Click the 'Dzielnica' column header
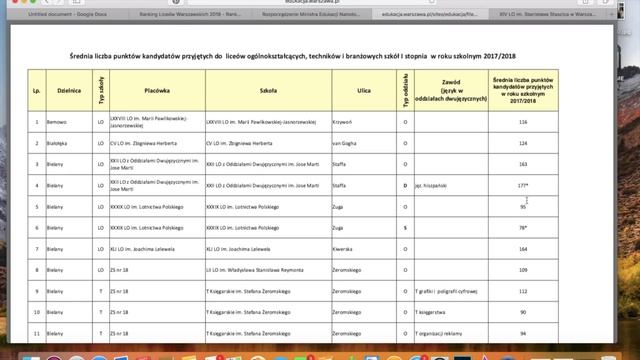This screenshot has width=640, height=360. 69,91
